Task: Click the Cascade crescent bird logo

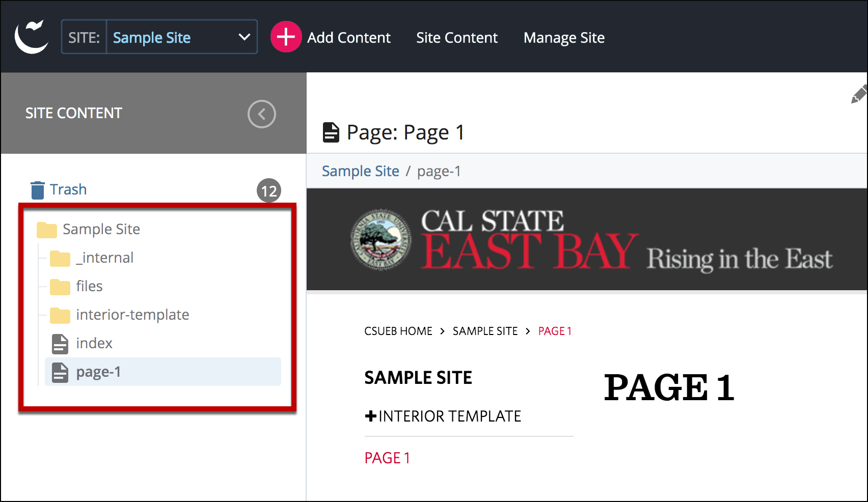Action: tap(32, 37)
